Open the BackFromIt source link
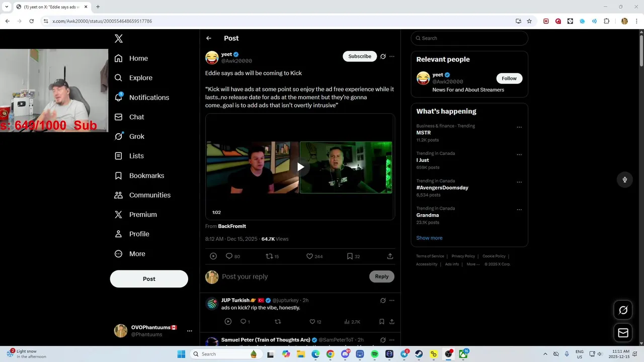Screen dimensions: 644x362 pos(232,226)
